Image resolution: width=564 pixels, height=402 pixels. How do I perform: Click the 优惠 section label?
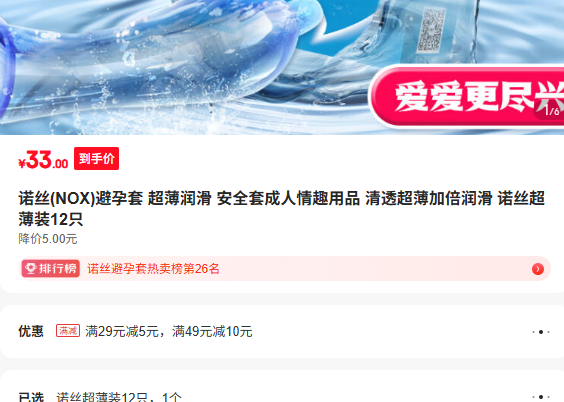pos(31,332)
